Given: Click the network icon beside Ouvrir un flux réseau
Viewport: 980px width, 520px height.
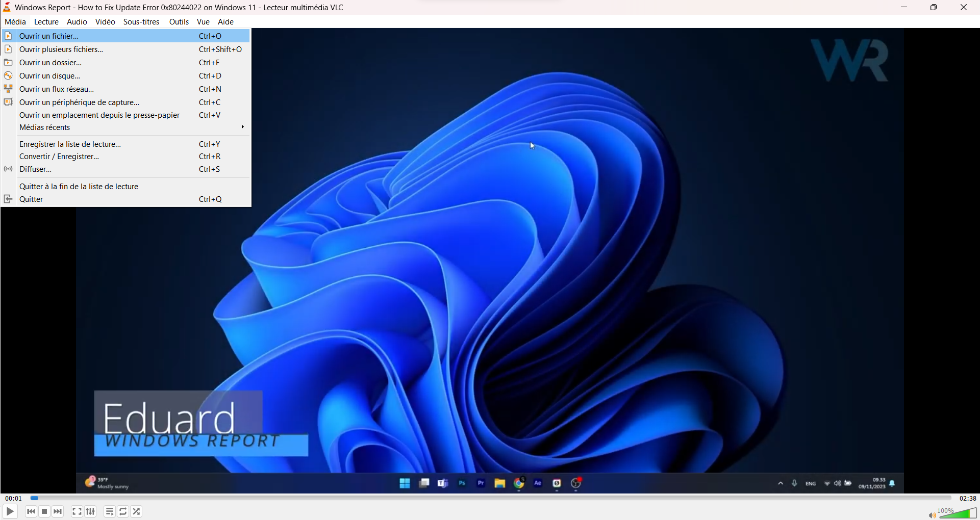Looking at the screenshot, I should pos(8,89).
